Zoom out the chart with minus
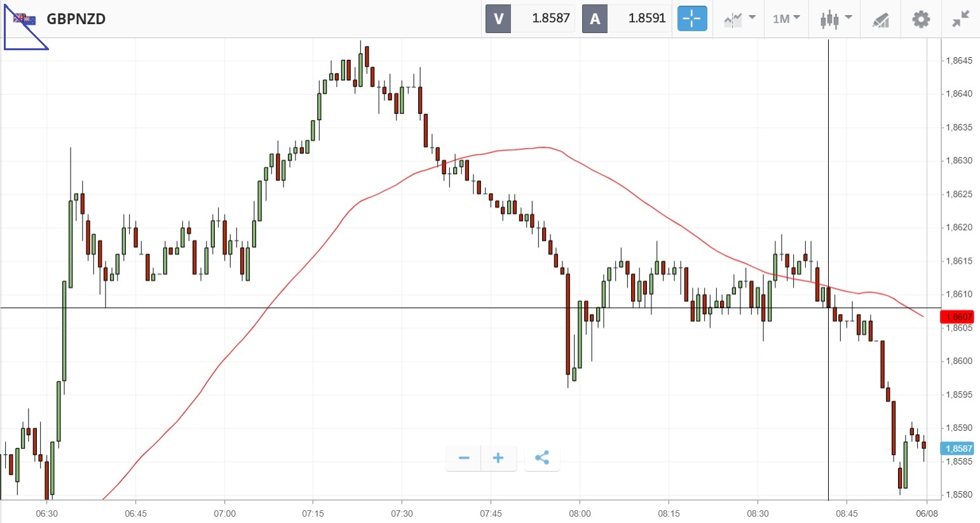Screen dimensions: 980x523 click(464, 458)
